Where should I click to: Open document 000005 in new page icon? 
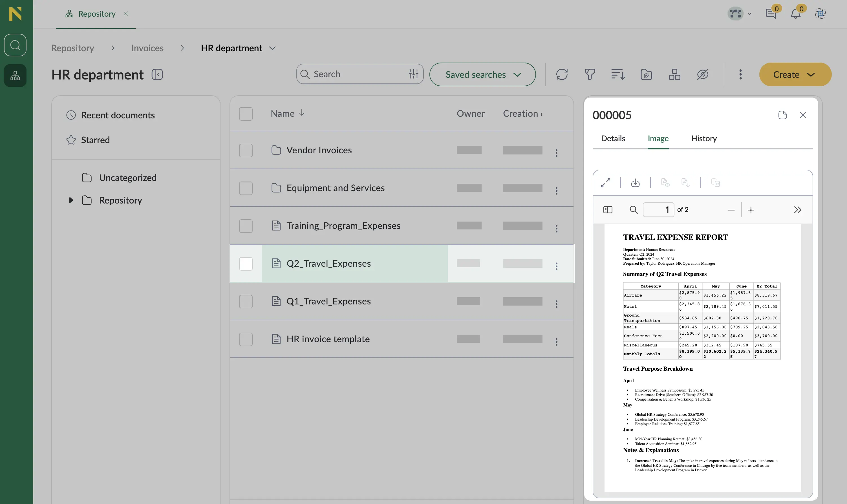[782, 115]
